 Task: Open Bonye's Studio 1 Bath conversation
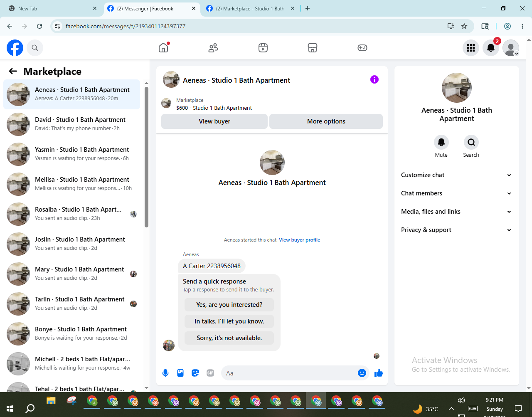click(72, 334)
